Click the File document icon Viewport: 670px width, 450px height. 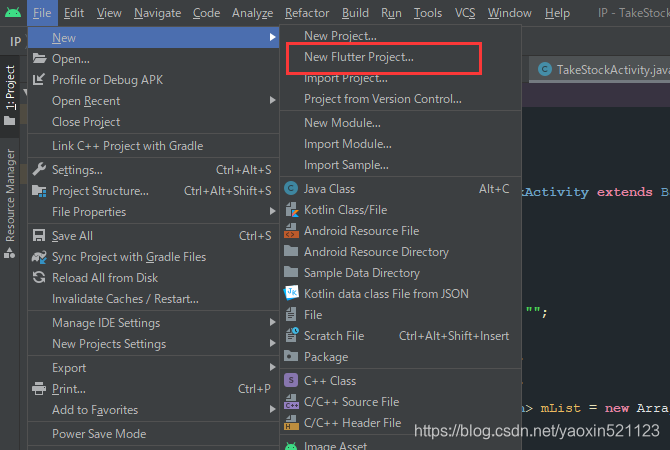click(x=291, y=314)
